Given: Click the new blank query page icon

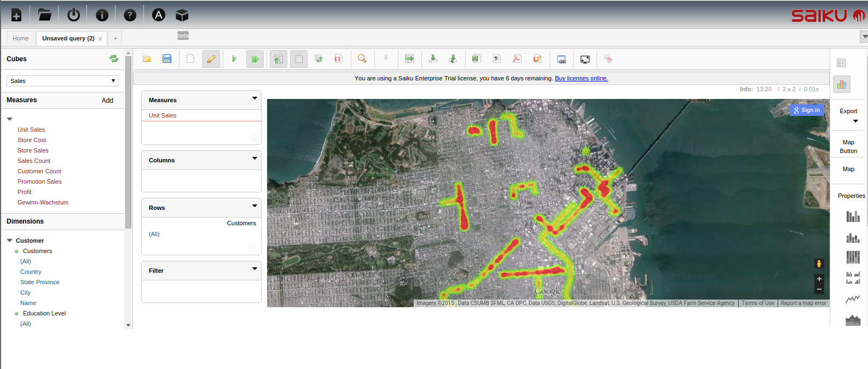Looking at the screenshot, I should tap(190, 59).
